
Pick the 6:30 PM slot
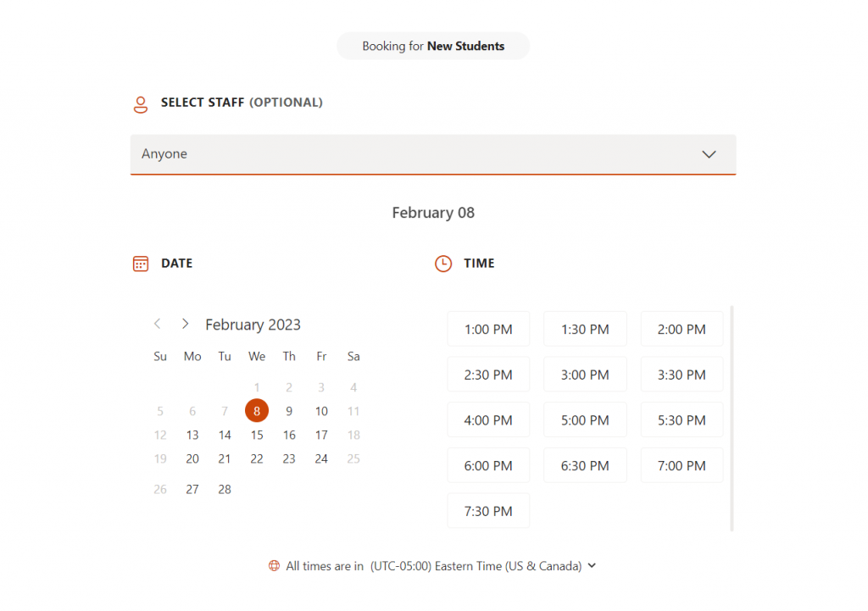click(585, 465)
